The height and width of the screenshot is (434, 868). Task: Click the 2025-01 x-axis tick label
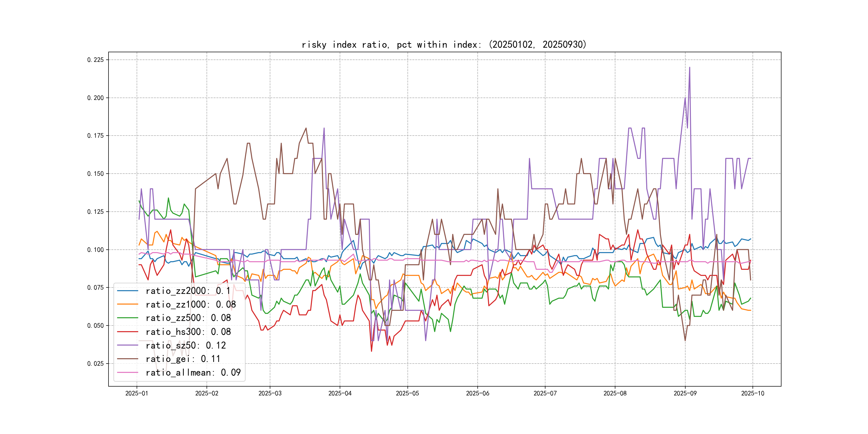click(x=136, y=394)
